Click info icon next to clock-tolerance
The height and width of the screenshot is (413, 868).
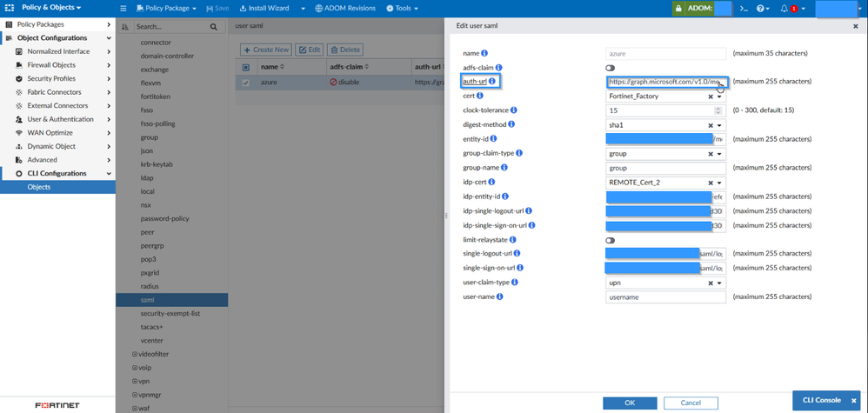pos(513,110)
